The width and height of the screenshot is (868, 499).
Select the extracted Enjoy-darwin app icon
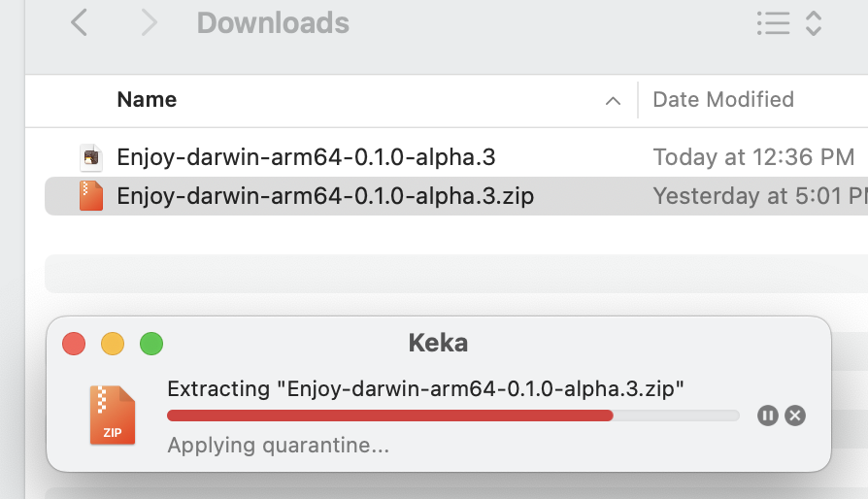(x=90, y=157)
